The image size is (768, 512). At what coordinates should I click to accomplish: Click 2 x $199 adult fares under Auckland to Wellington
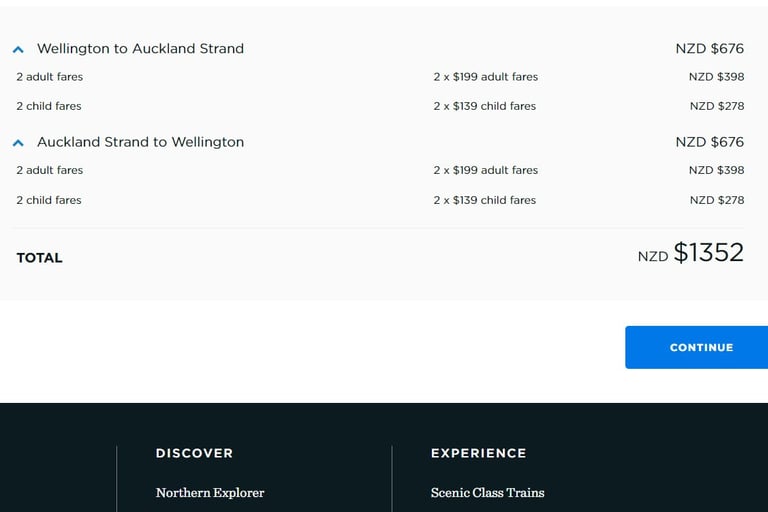tap(485, 171)
